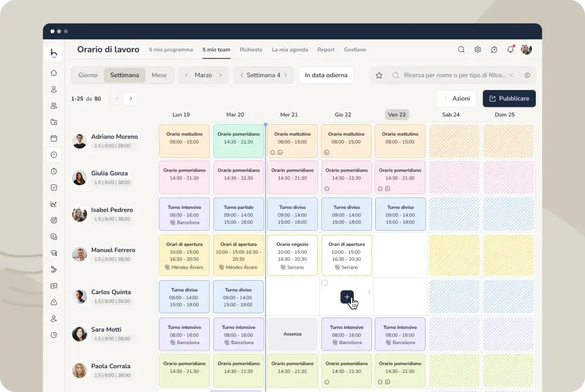585x392 pixels.
Task: Open the Report tab
Action: (326, 50)
